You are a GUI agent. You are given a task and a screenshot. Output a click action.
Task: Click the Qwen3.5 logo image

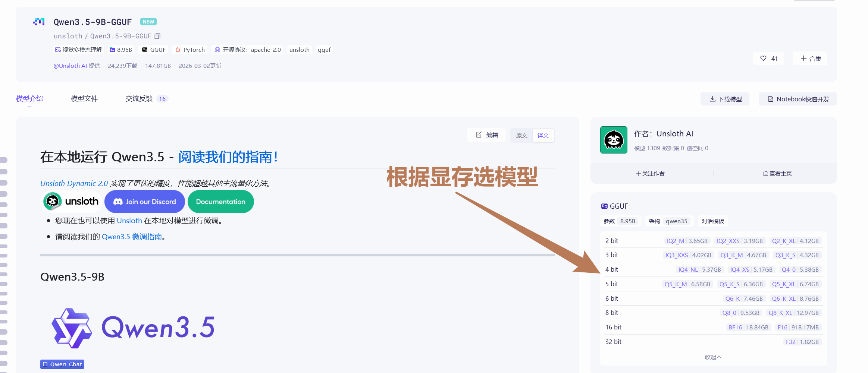coord(133,328)
